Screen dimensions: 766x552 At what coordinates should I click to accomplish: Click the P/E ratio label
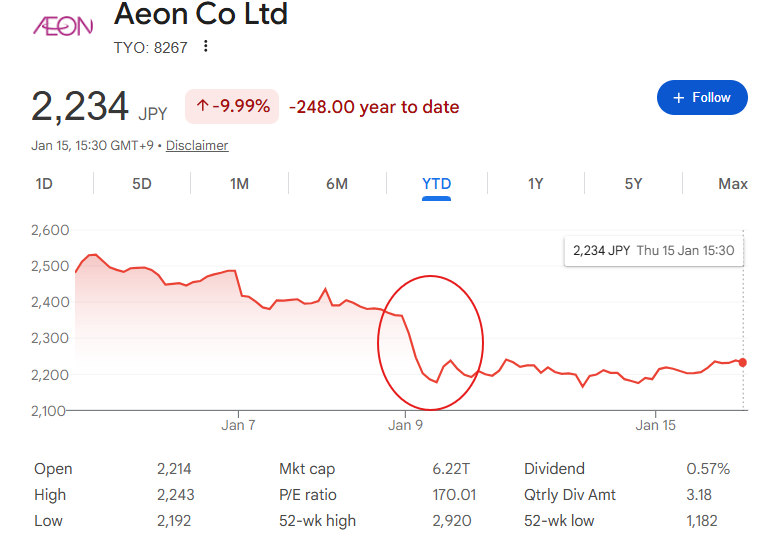pos(308,495)
